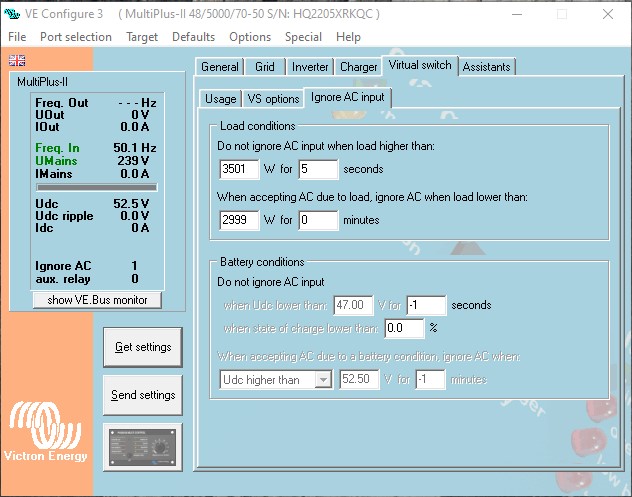Select the VS options sub-tab
Screen dimensions: 632x497
[x=273, y=99]
